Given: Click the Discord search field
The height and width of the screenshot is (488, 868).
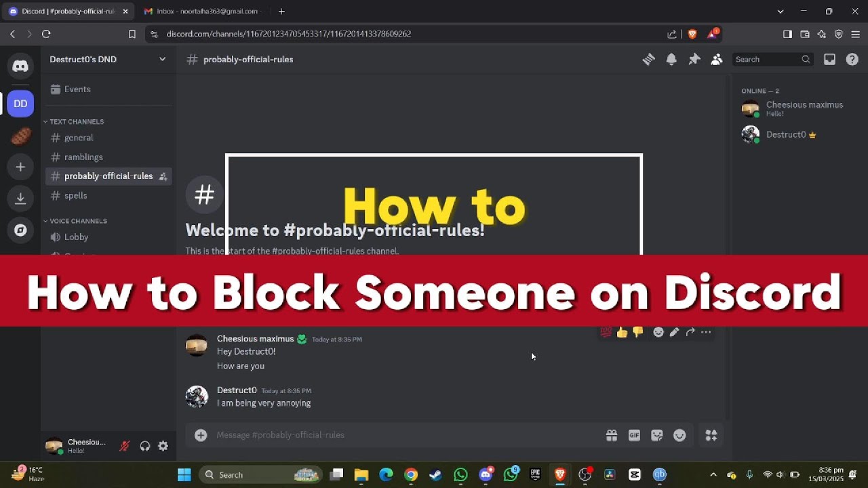Looking at the screenshot, I should click(773, 60).
